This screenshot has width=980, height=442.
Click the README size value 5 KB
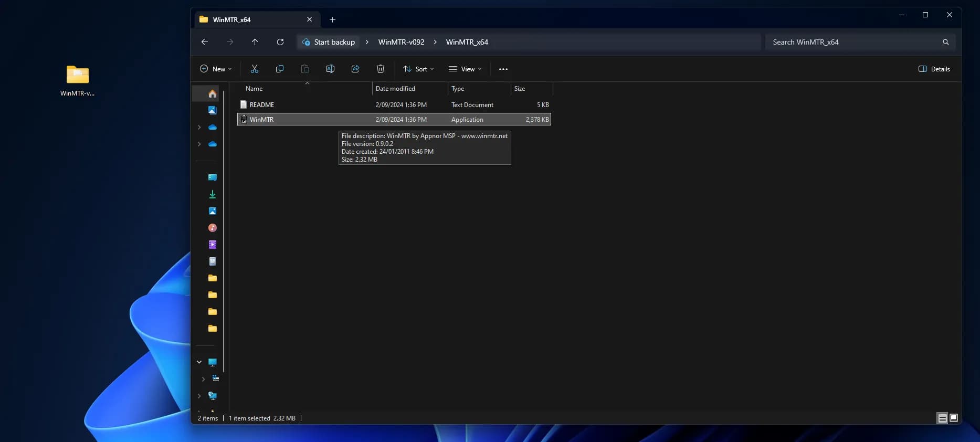(543, 105)
